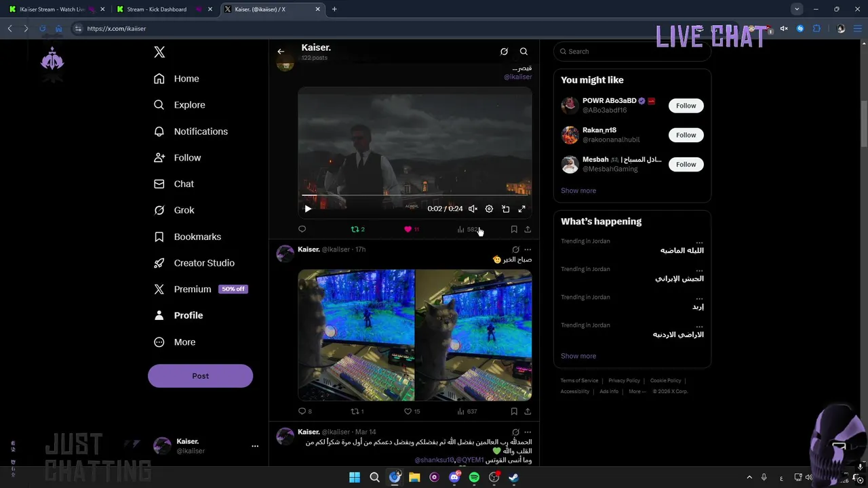The image size is (868, 488).
Task: Play the video in the post
Action: [308, 209]
